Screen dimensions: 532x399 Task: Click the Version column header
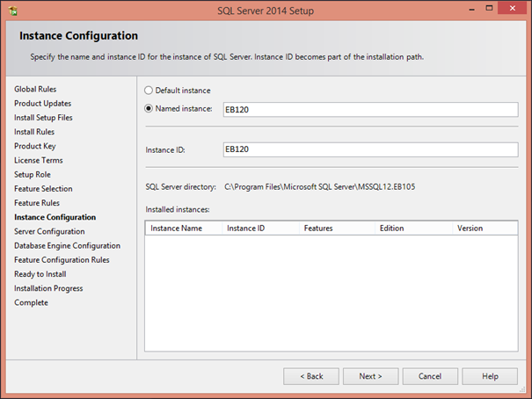pos(485,229)
